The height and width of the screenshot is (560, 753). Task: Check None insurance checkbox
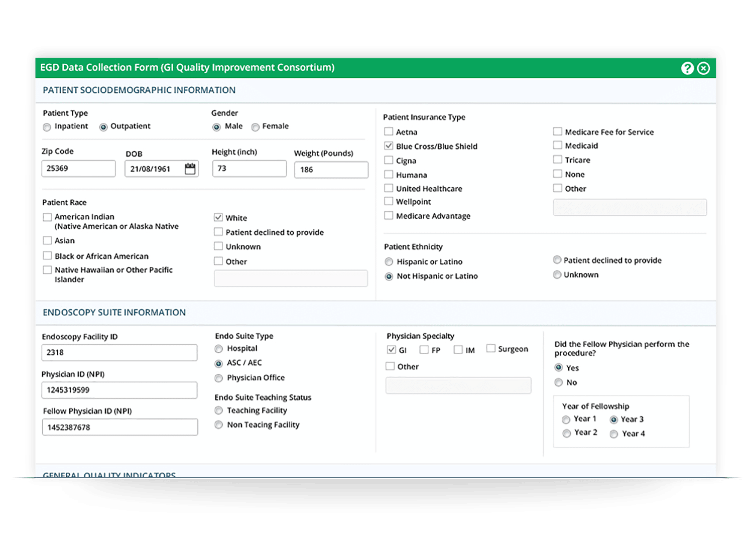tap(557, 174)
